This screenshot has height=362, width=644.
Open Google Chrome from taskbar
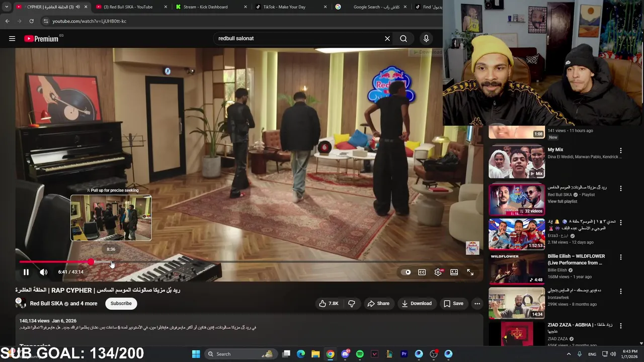coord(330,354)
